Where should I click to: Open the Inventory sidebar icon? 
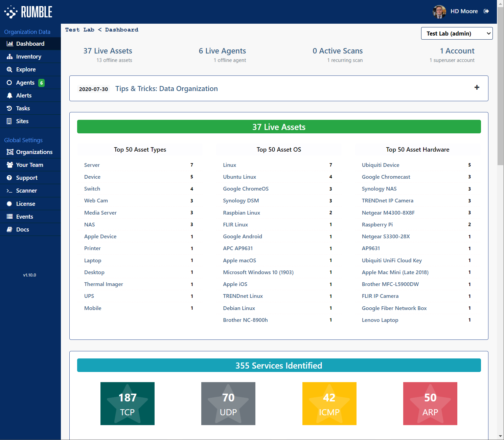pyautogui.click(x=10, y=57)
